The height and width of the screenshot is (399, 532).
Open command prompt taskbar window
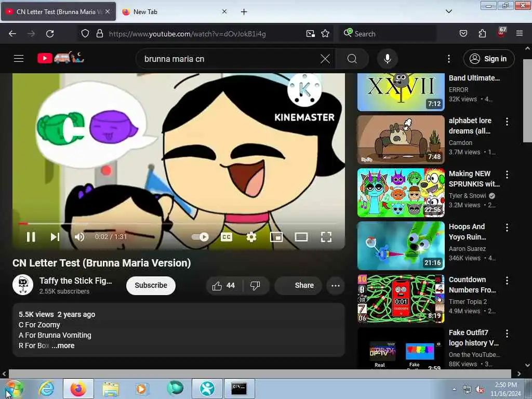[239, 389]
